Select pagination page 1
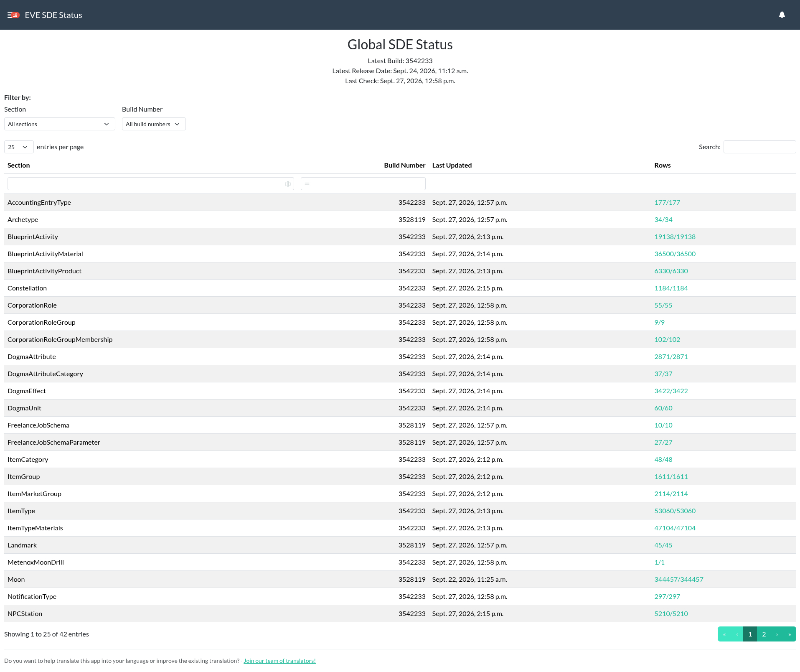800x672 pixels. tap(750, 634)
